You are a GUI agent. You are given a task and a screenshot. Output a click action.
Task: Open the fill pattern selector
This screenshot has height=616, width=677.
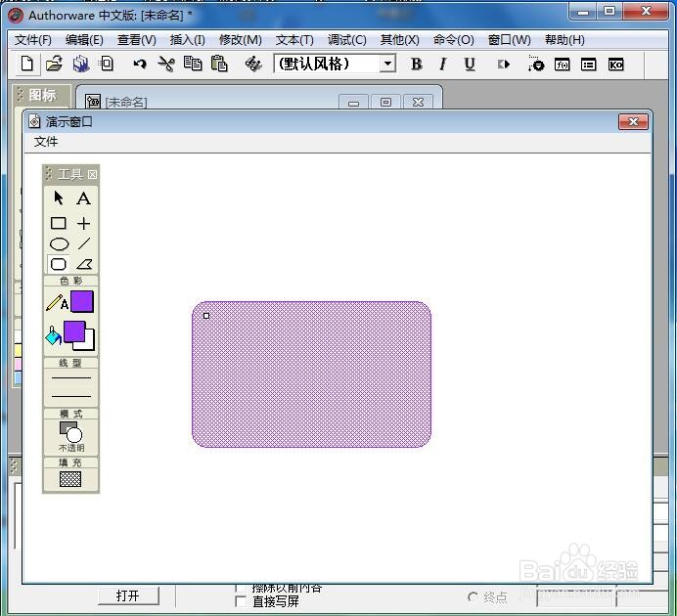pyautogui.click(x=70, y=479)
